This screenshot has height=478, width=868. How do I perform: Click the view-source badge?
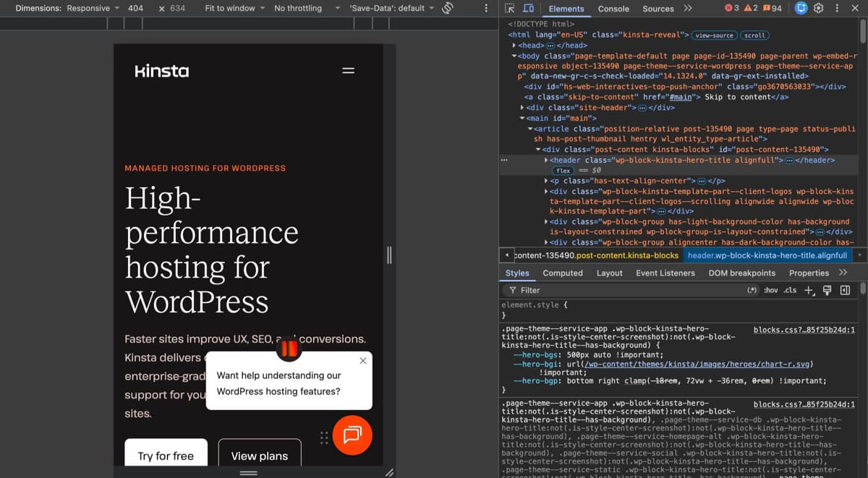715,35
